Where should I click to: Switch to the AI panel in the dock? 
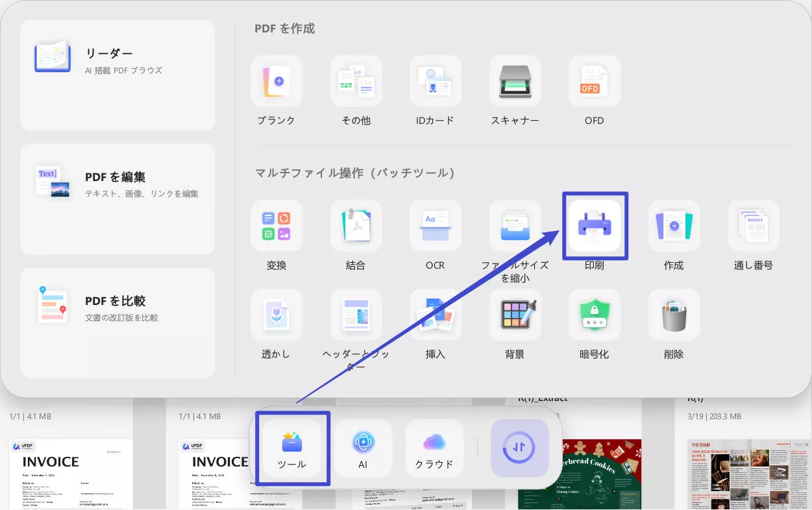pyautogui.click(x=362, y=448)
